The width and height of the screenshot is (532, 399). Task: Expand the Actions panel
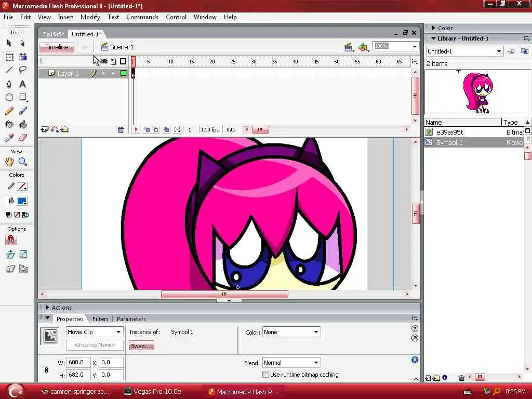(47, 308)
